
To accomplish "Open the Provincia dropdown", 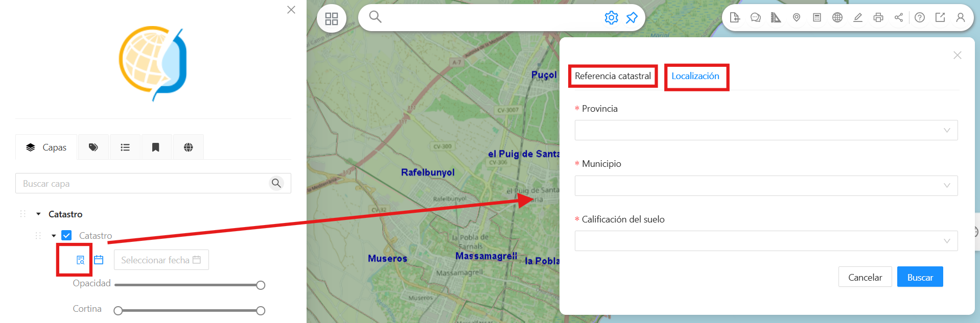I will [766, 130].
